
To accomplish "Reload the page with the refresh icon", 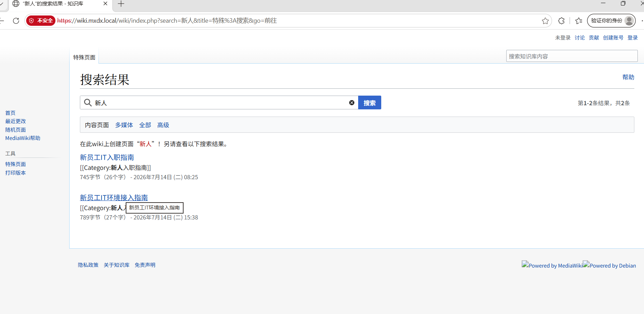I will click(16, 21).
